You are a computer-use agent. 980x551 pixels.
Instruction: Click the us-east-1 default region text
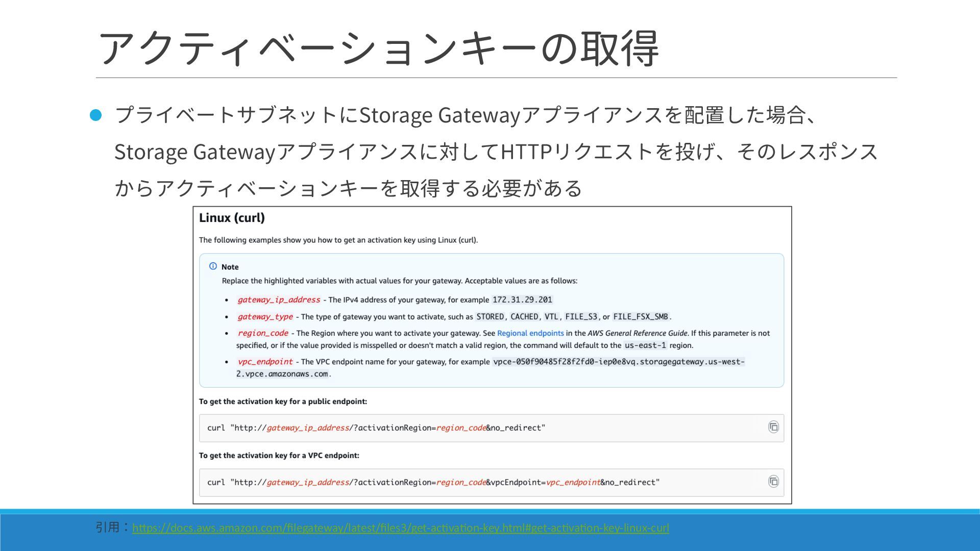[645, 345]
